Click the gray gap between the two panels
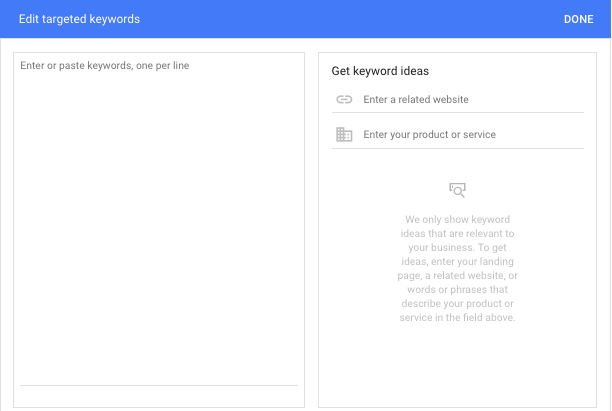 point(311,230)
